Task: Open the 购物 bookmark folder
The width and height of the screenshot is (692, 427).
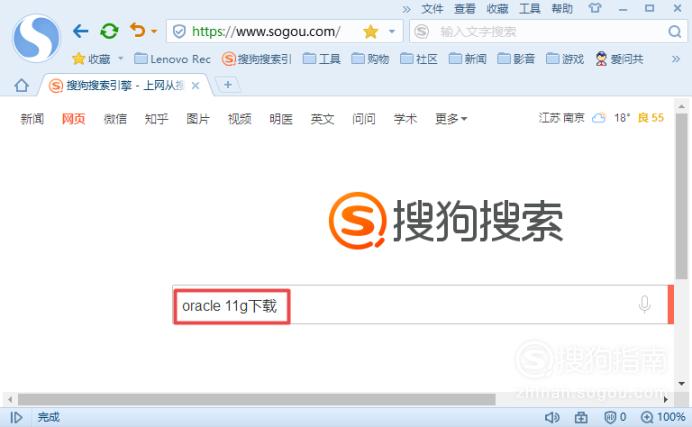Action: click(x=370, y=59)
